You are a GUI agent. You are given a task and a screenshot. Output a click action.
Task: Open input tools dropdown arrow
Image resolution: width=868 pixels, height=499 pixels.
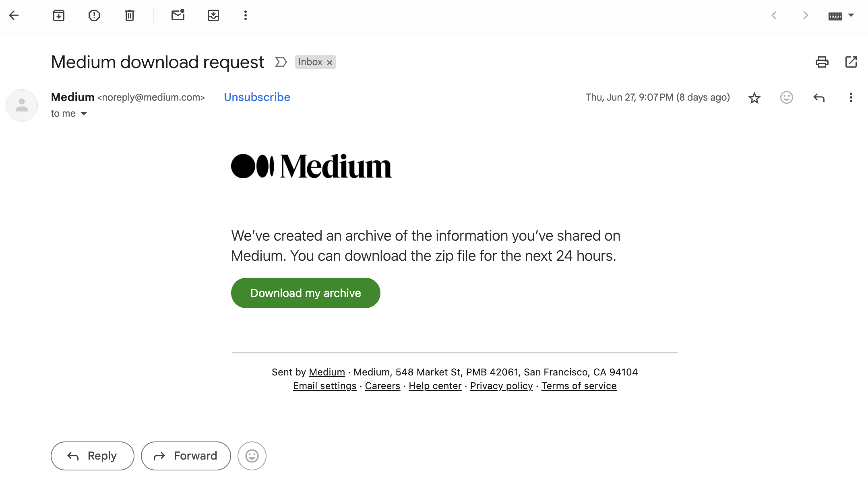[x=851, y=15]
